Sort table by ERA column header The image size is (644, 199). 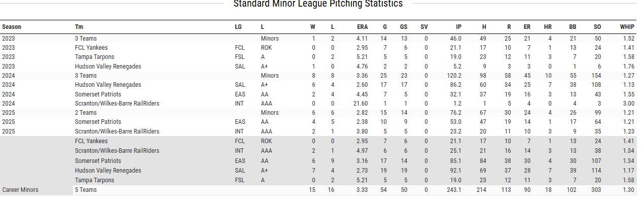(x=362, y=27)
